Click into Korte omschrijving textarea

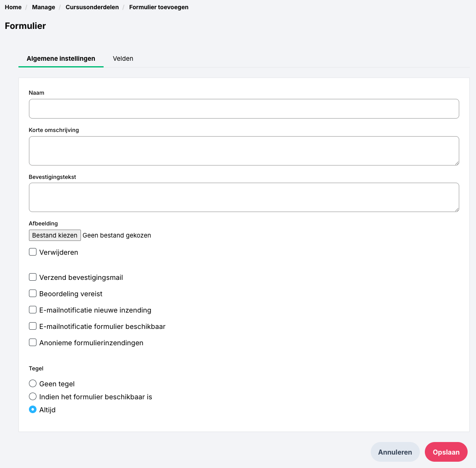tap(244, 151)
